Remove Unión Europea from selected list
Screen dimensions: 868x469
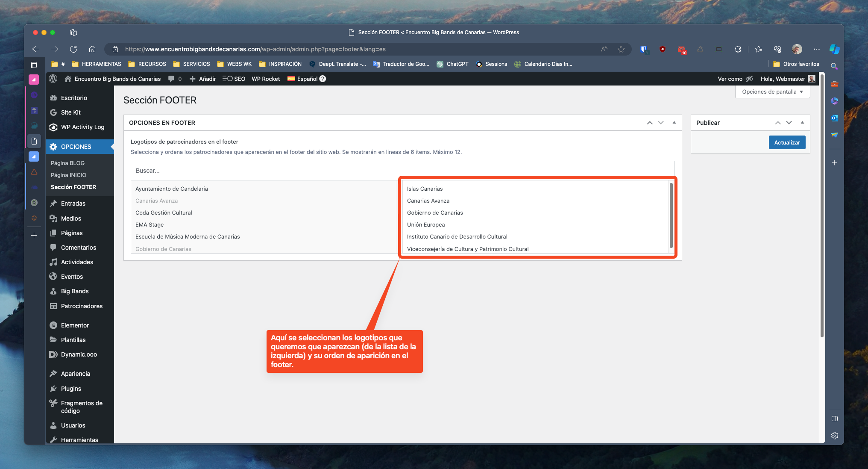[x=426, y=224]
